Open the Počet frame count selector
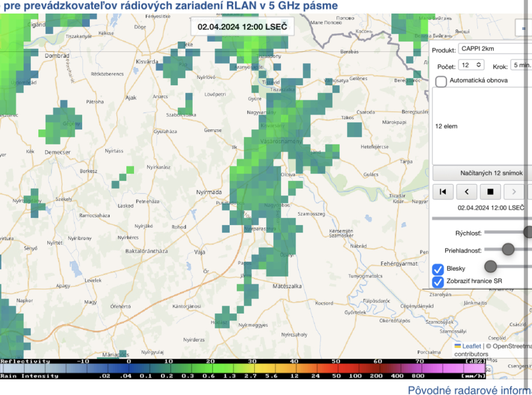Viewport: 532px width, 395px height. [x=471, y=65]
